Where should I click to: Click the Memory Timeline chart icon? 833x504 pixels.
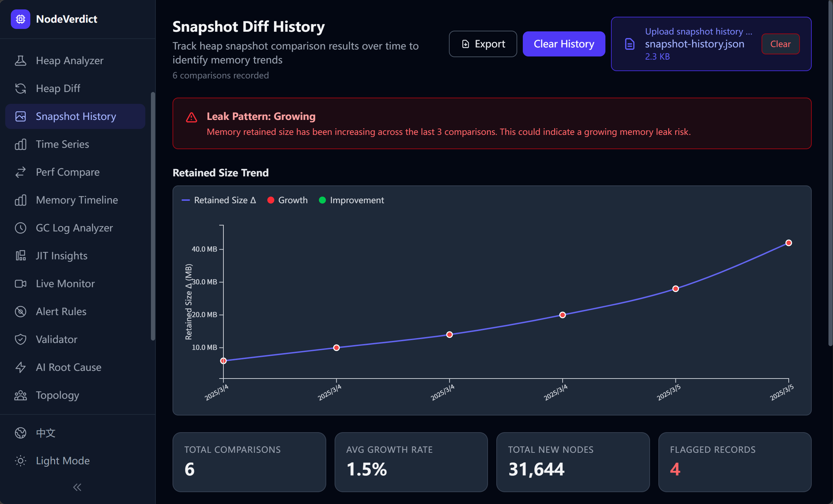coord(21,200)
